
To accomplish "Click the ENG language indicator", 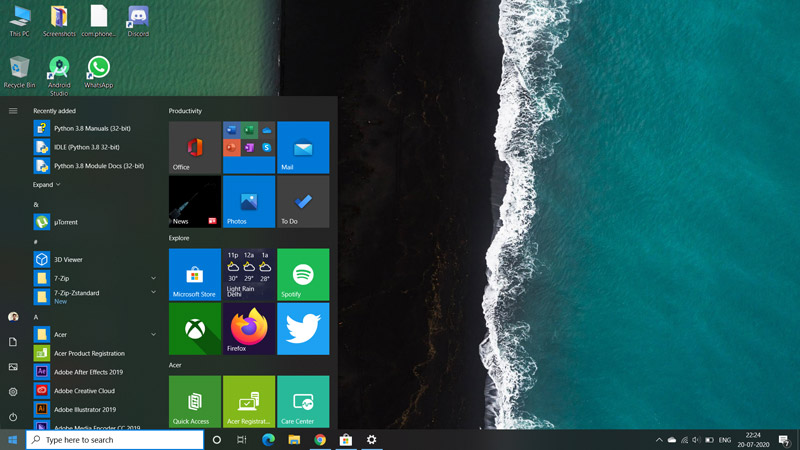I will pos(725,440).
